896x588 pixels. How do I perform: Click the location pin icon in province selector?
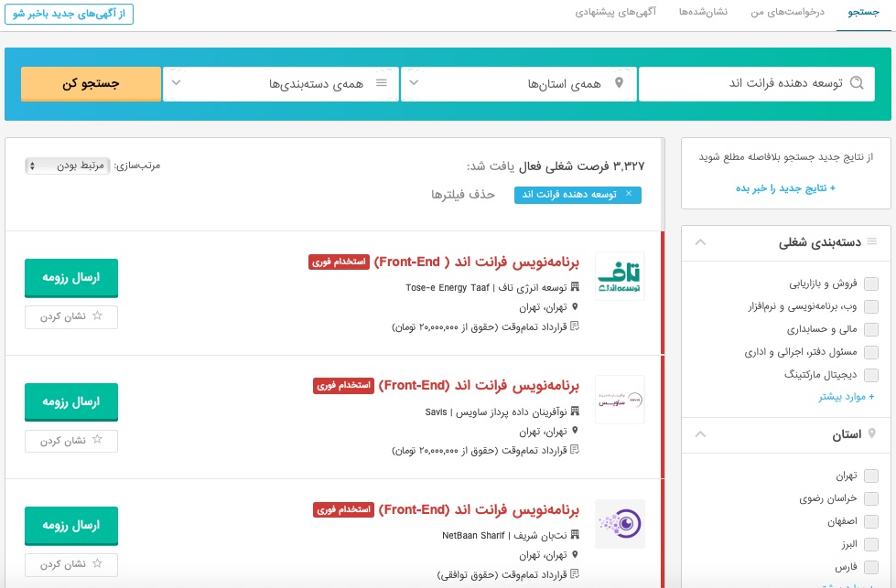[619, 83]
